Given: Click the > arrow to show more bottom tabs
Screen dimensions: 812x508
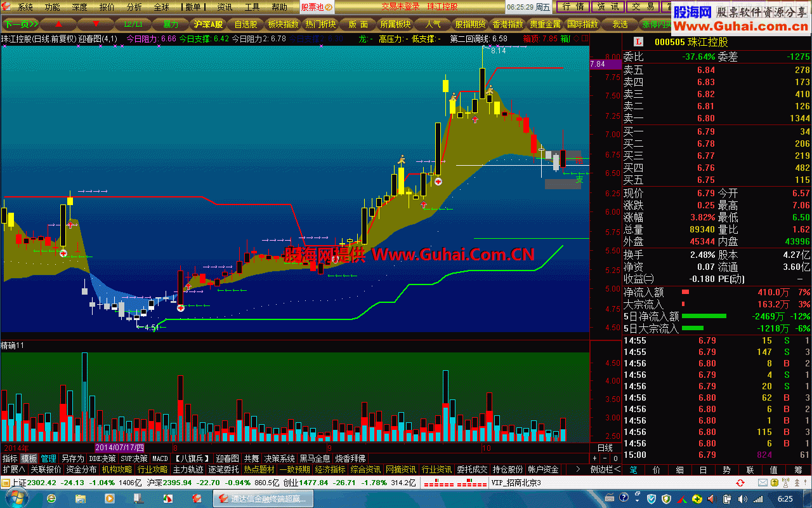Looking at the screenshot, I should [x=577, y=469].
